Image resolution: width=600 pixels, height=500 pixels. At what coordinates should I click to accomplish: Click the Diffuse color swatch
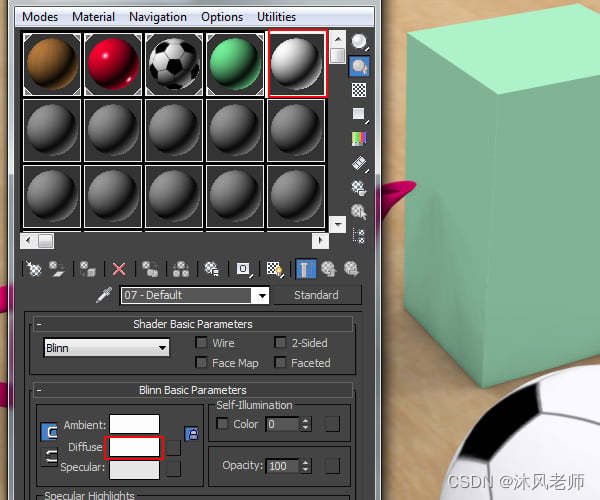134,447
